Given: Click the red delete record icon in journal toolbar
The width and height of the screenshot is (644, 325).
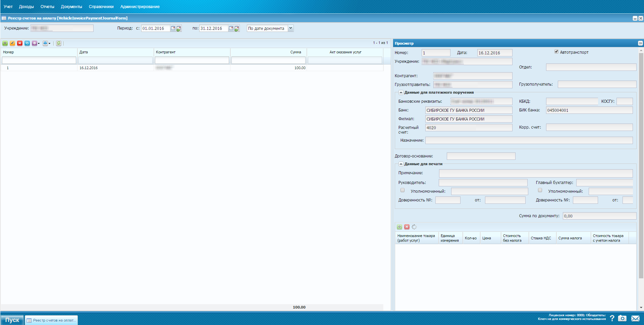Looking at the screenshot, I should pyautogui.click(x=20, y=43).
